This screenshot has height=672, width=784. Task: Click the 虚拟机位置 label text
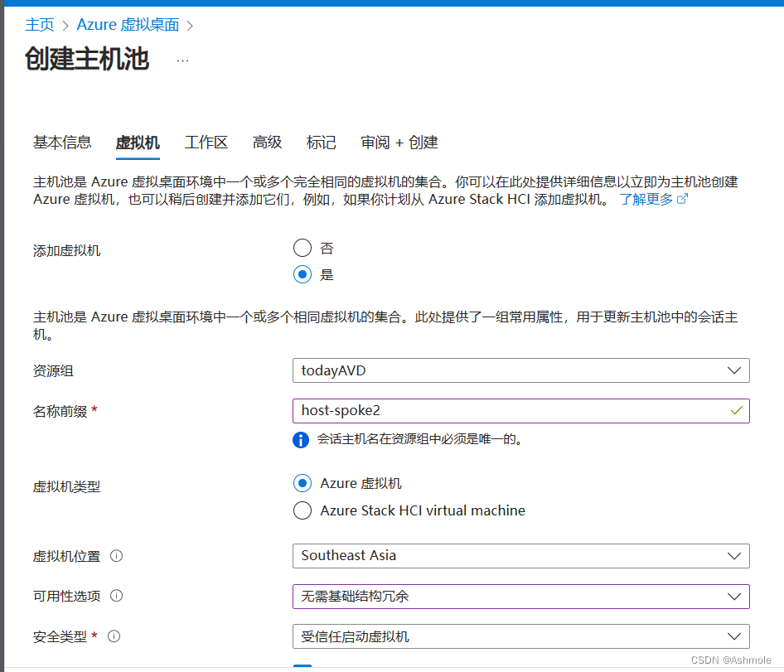click(x=66, y=557)
